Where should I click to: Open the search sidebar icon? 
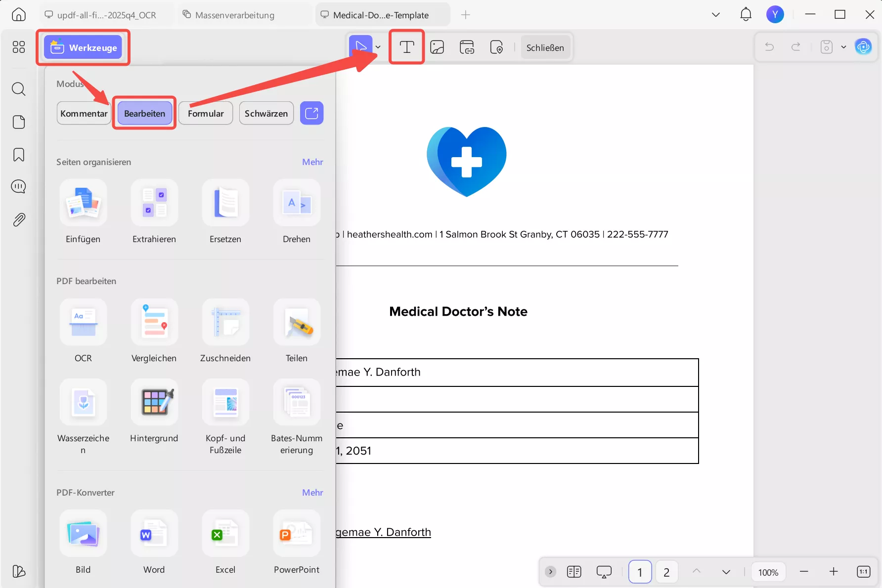tap(19, 89)
